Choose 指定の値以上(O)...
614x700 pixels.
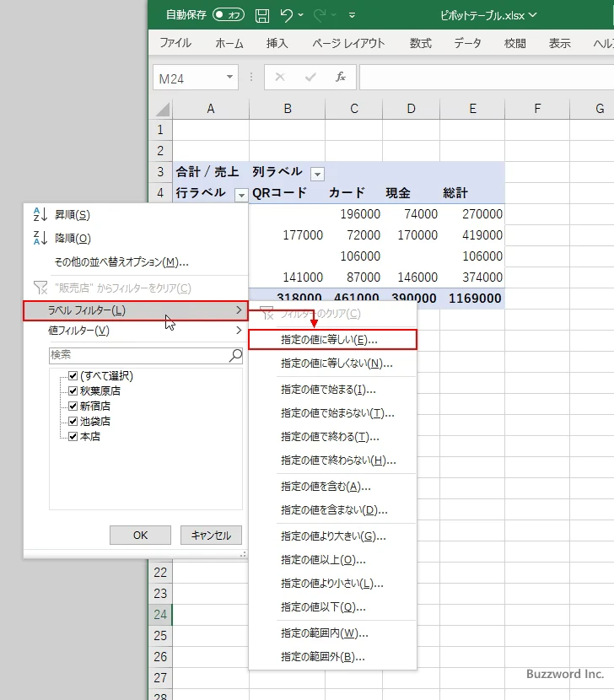tap(332, 560)
